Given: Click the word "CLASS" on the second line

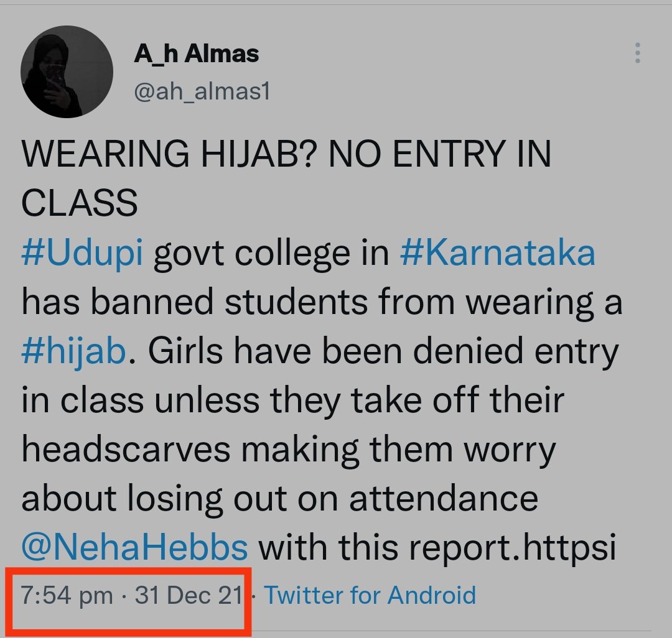Looking at the screenshot, I should point(80,204).
